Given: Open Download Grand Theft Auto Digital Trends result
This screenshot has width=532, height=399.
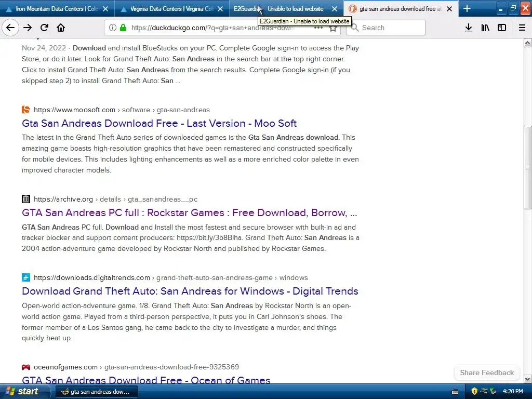Looking at the screenshot, I should (190, 291).
